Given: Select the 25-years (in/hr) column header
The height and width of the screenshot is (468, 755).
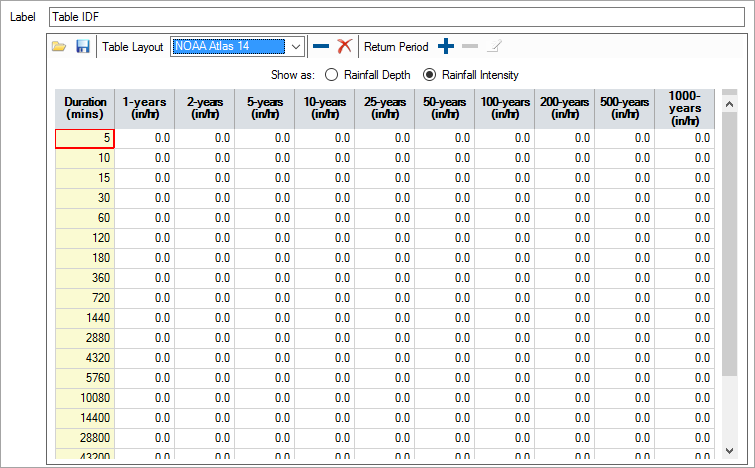Looking at the screenshot, I should [x=385, y=109].
